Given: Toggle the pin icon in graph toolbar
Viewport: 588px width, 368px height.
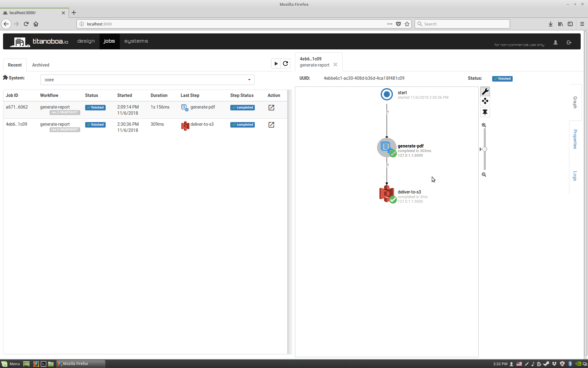Looking at the screenshot, I should [485, 112].
